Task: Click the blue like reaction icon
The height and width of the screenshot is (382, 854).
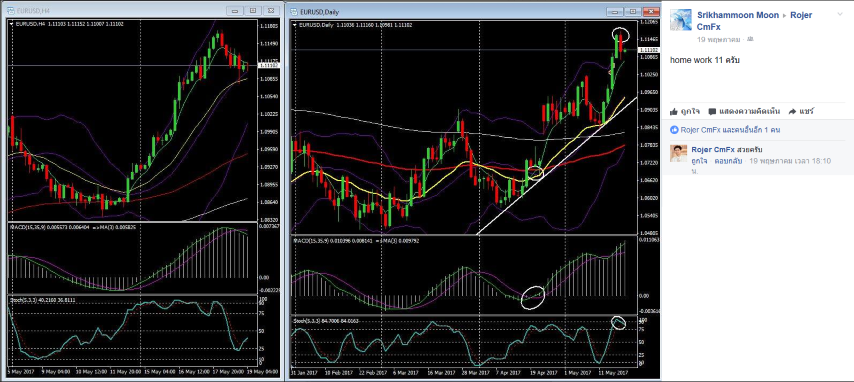Action: [674, 130]
